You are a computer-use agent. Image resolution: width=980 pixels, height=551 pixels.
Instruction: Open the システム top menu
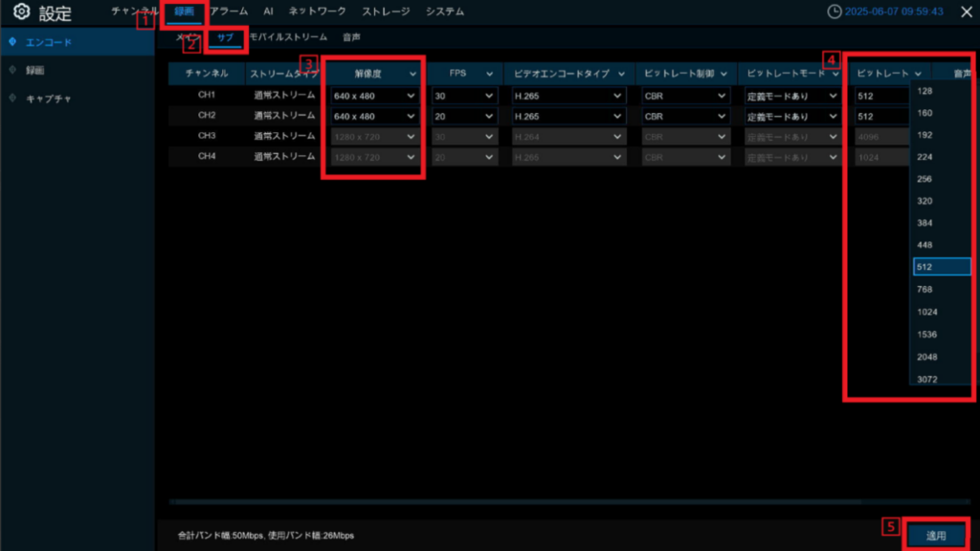445,11
